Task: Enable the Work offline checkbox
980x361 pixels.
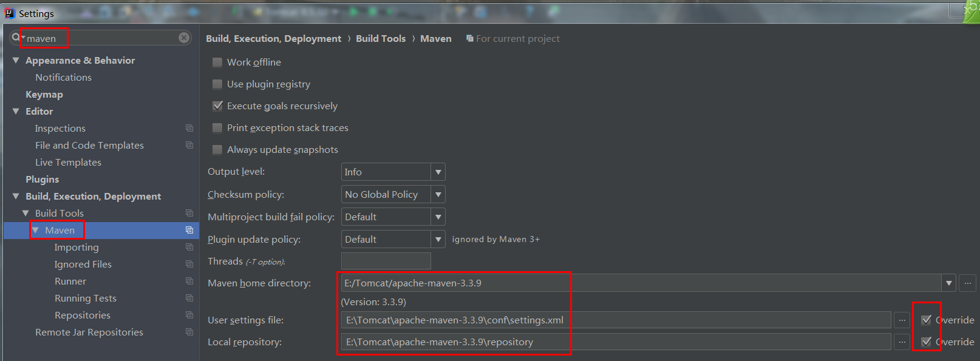Action: (217, 62)
